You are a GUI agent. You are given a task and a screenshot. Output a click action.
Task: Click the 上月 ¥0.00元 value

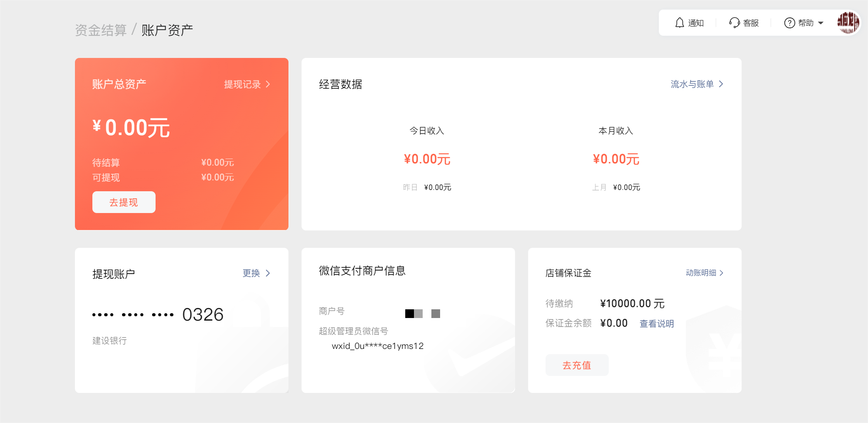[x=627, y=187]
